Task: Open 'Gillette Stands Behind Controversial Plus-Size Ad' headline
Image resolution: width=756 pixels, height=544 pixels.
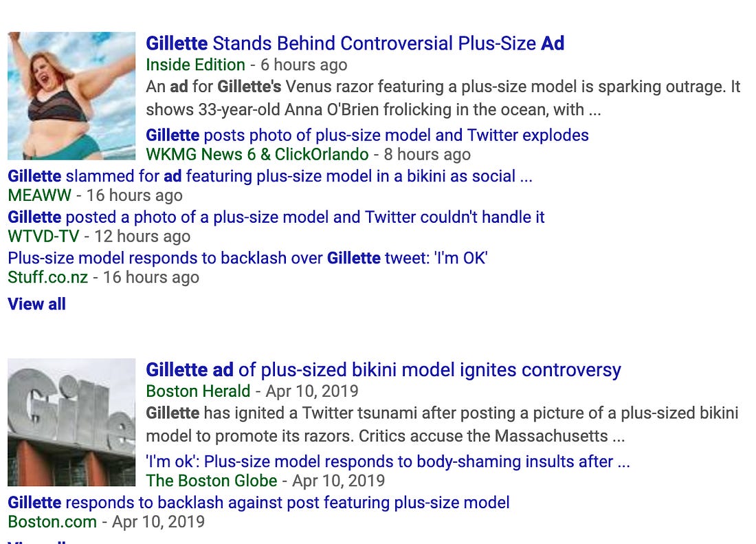Action: (355, 43)
